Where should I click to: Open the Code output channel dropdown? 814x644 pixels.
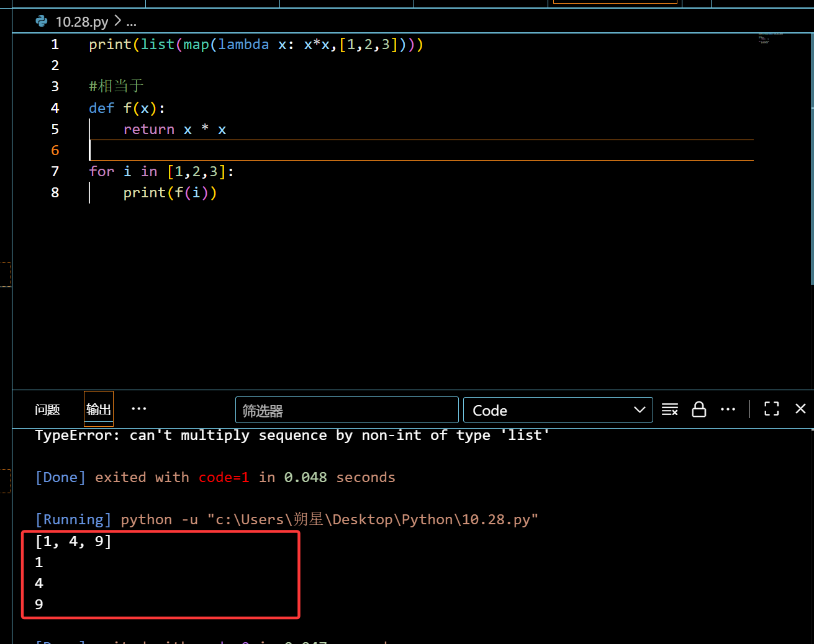coord(558,410)
